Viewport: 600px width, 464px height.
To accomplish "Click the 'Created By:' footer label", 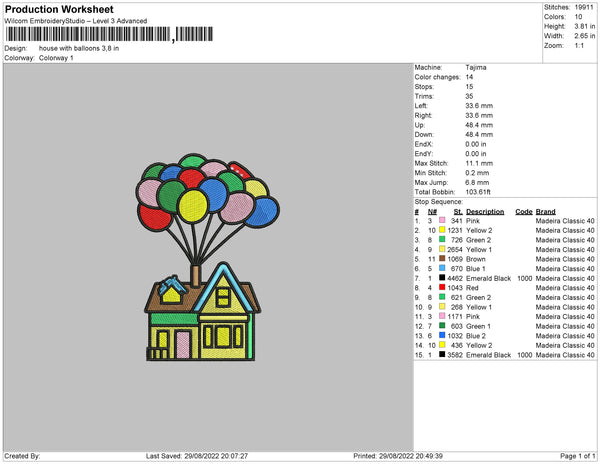I will pyautogui.click(x=22, y=456).
